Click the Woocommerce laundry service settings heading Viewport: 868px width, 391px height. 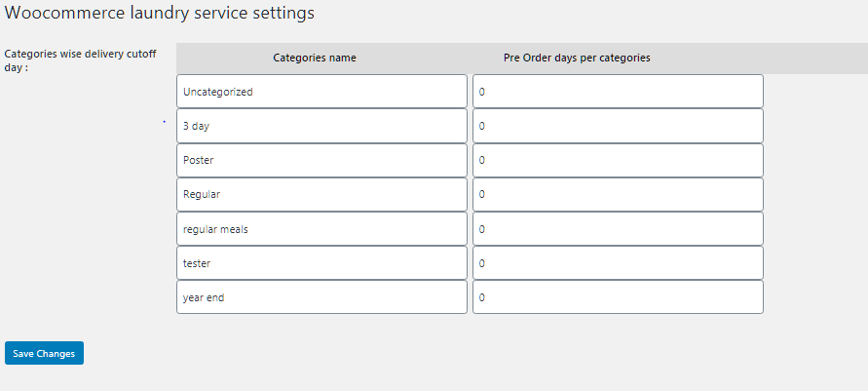(x=160, y=14)
